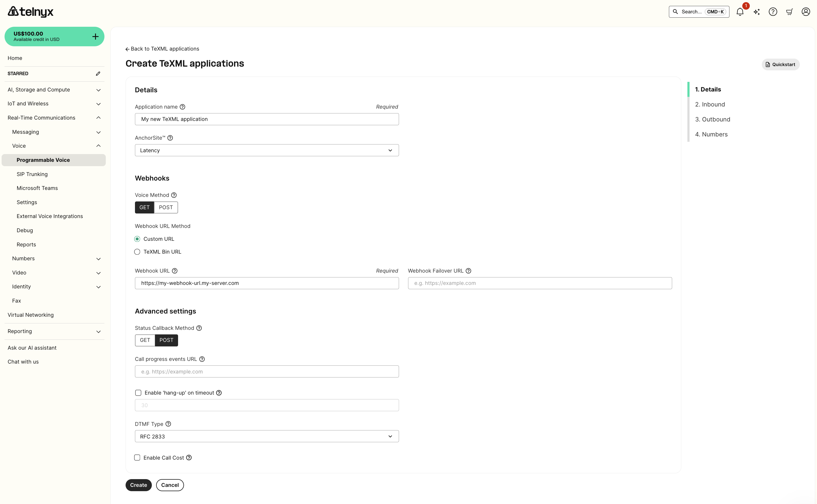The width and height of the screenshot is (817, 504).
Task: Open the Quickstart guide
Action: (x=780, y=64)
